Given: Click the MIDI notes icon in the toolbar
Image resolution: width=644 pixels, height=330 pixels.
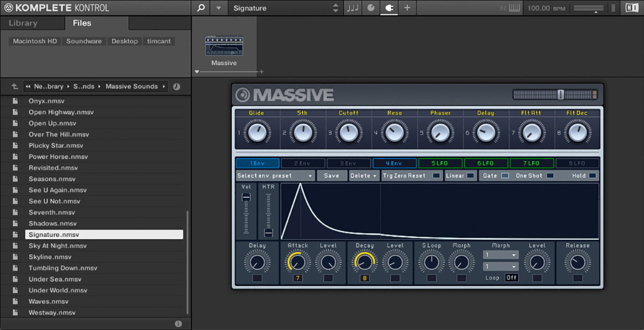Looking at the screenshot, I should point(352,8).
